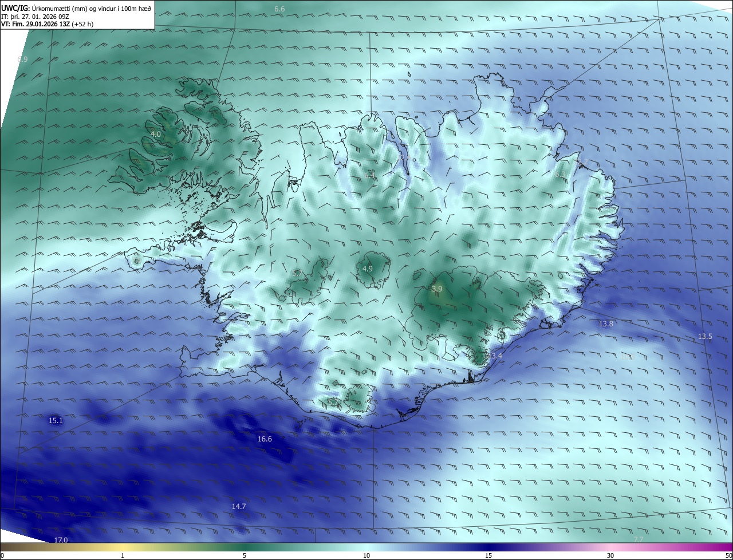This screenshot has height=560, width=733.
Task: Click the 16.6 value south of Iceland
Action: 265,439
